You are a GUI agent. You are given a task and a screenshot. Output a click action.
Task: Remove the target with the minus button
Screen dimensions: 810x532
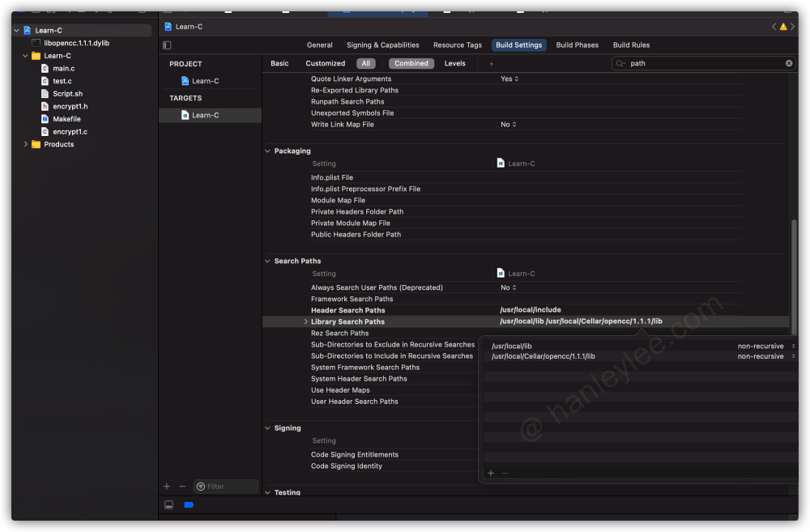[x=182, y=487]
